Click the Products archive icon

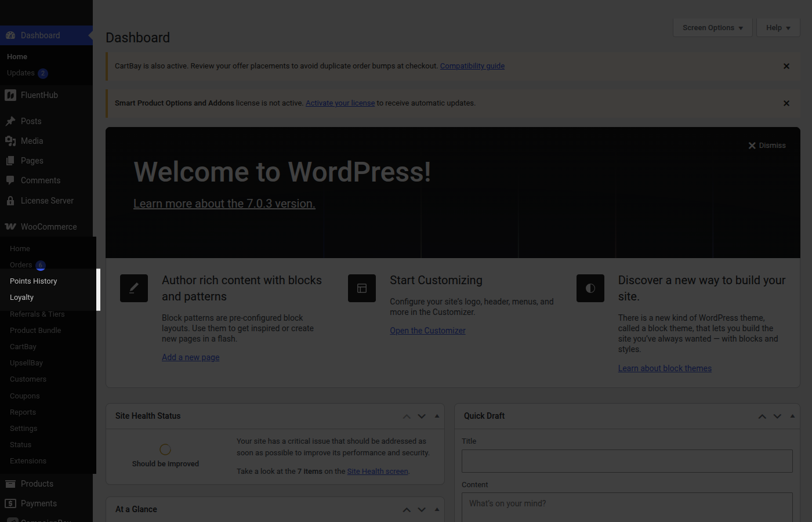click(x=10, y=484)
